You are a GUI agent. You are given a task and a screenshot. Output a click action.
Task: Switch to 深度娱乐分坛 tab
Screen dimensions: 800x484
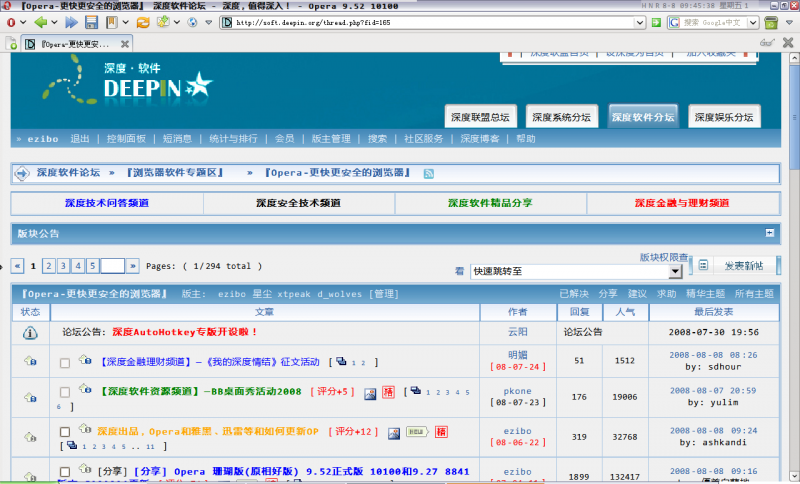724,117
